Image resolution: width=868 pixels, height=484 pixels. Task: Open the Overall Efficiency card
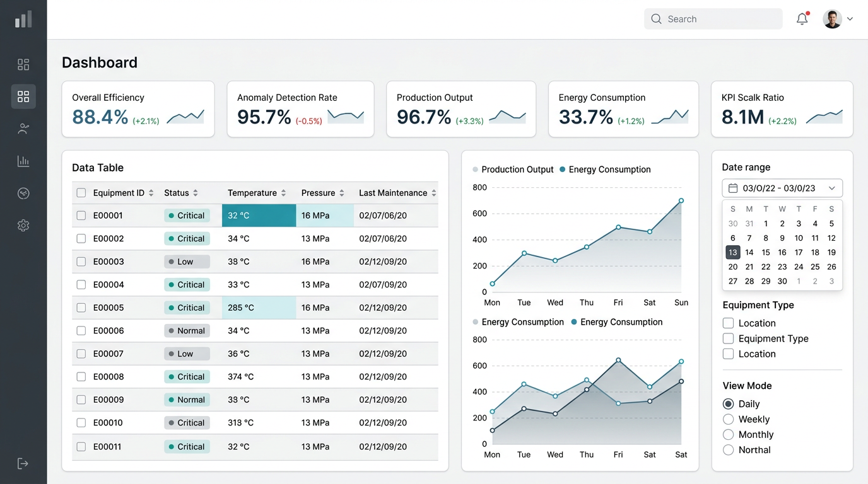click(138, 109)
